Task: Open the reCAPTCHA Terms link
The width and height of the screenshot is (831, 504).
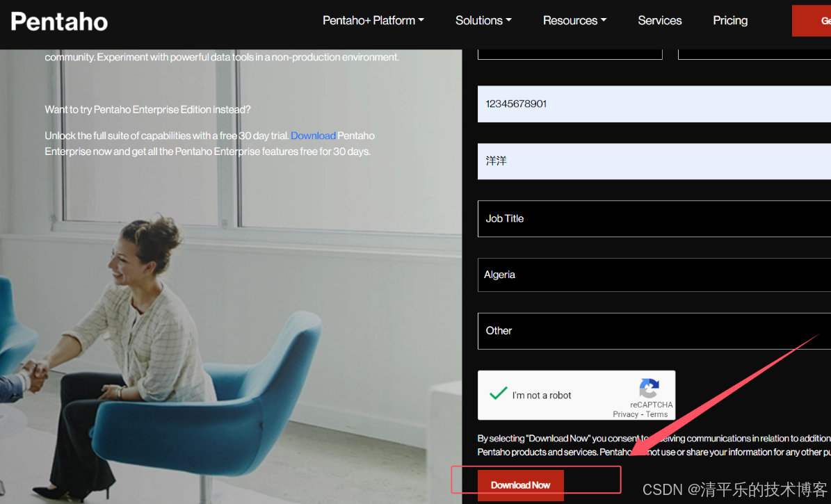Action: [656, 414]
